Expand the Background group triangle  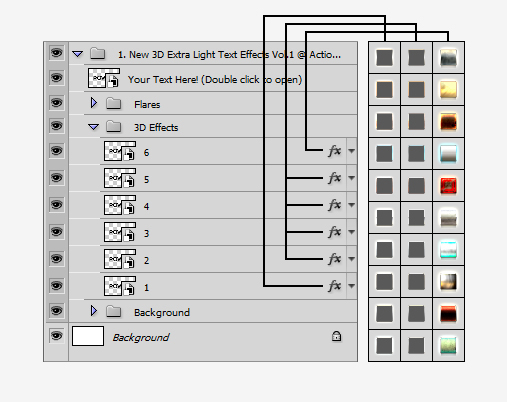click(x=94, y=311)
